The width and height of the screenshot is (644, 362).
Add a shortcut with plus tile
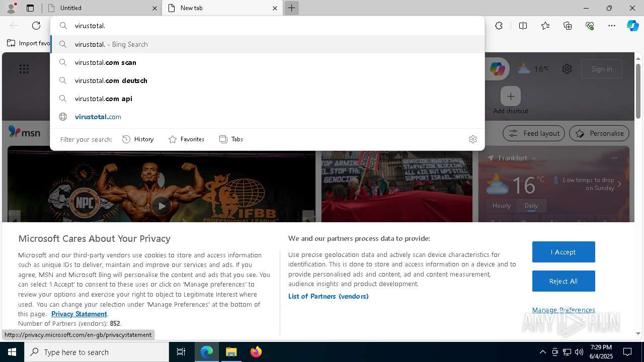[511, 96]
